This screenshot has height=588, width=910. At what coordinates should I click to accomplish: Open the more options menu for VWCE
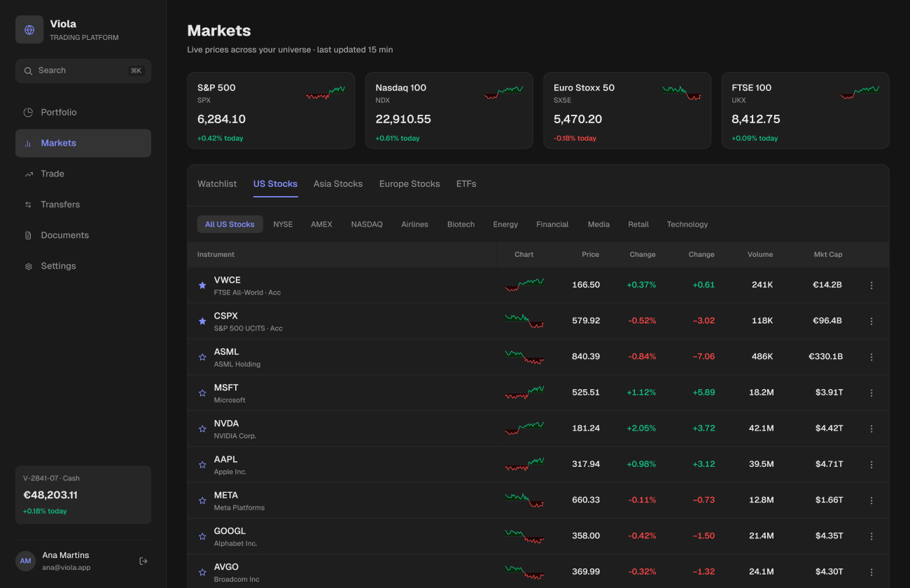click(x=871, y=286)
